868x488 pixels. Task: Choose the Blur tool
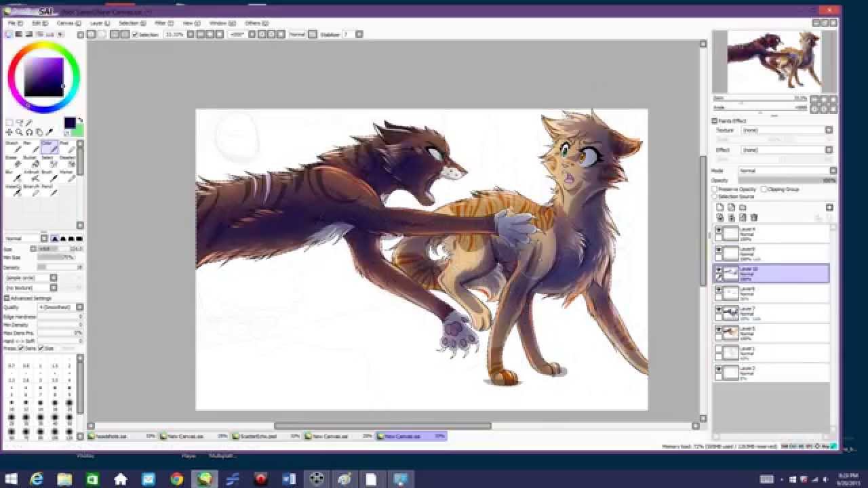point(13,176)
